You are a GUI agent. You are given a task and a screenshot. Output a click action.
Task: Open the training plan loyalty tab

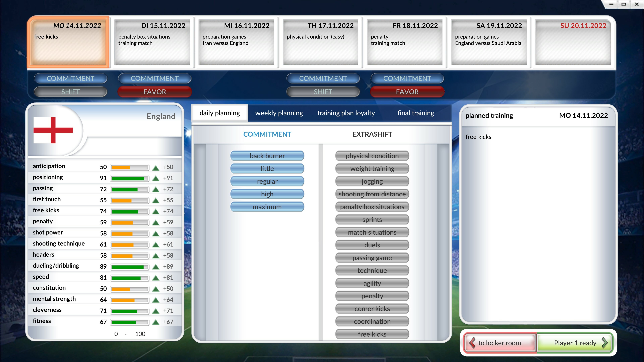[x=346, y=113]
